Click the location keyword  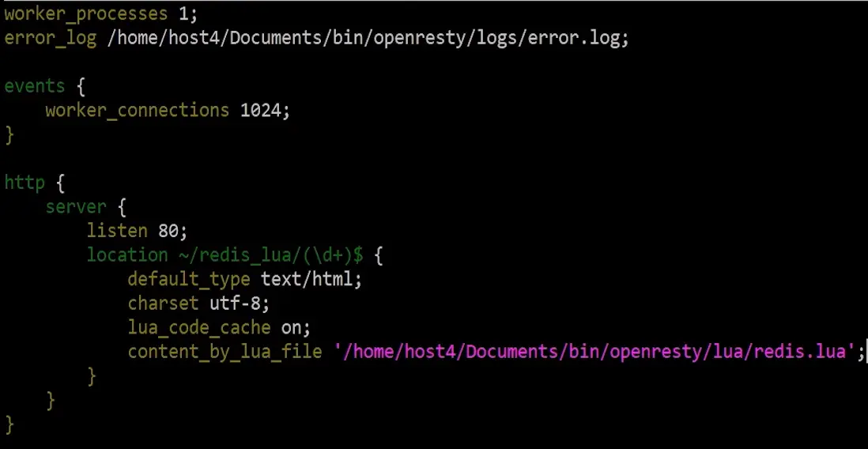point(126,255)
